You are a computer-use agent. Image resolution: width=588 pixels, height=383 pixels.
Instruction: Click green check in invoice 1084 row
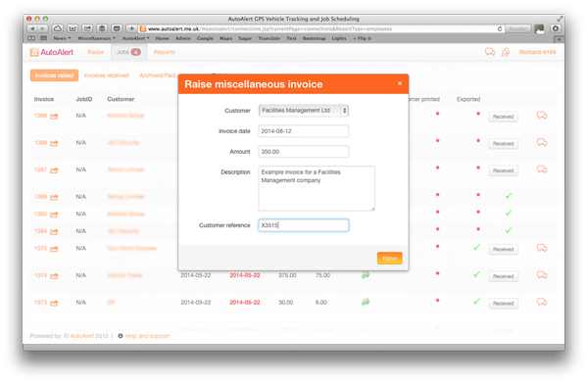click(509, 230)
